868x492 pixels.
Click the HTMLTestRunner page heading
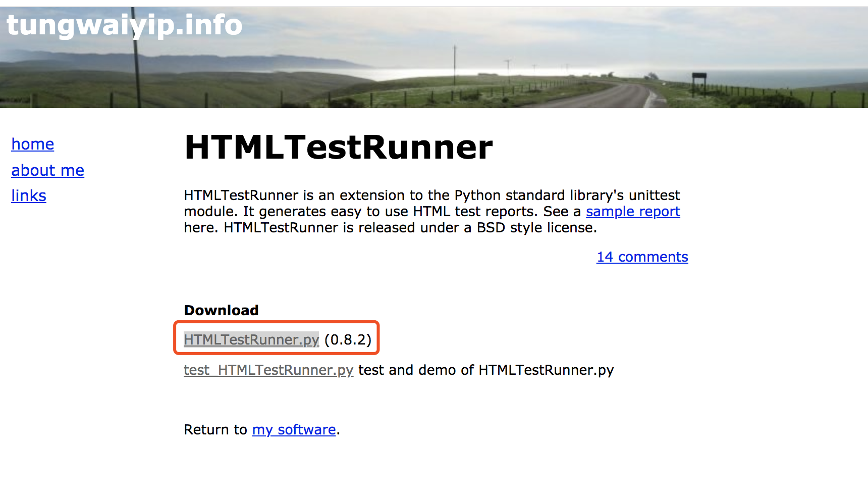coord(338,147)
